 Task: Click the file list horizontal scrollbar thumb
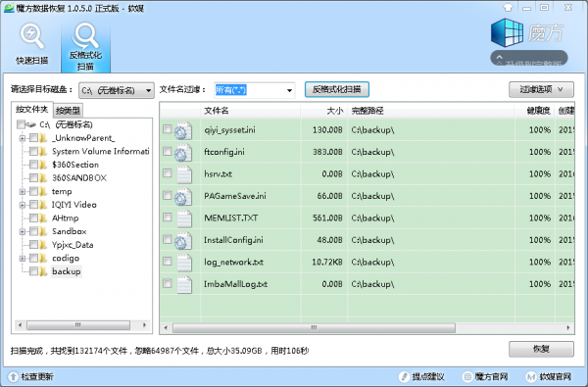pos(314,328)
